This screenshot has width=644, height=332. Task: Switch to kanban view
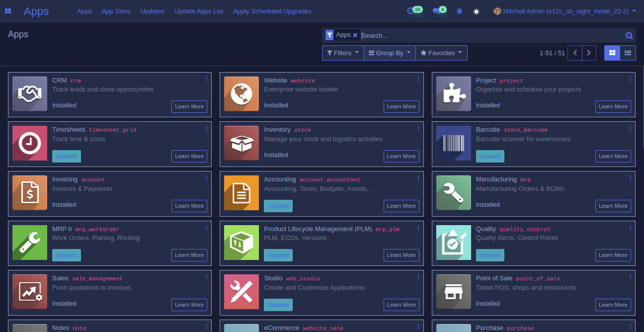[x=612, y=53]
